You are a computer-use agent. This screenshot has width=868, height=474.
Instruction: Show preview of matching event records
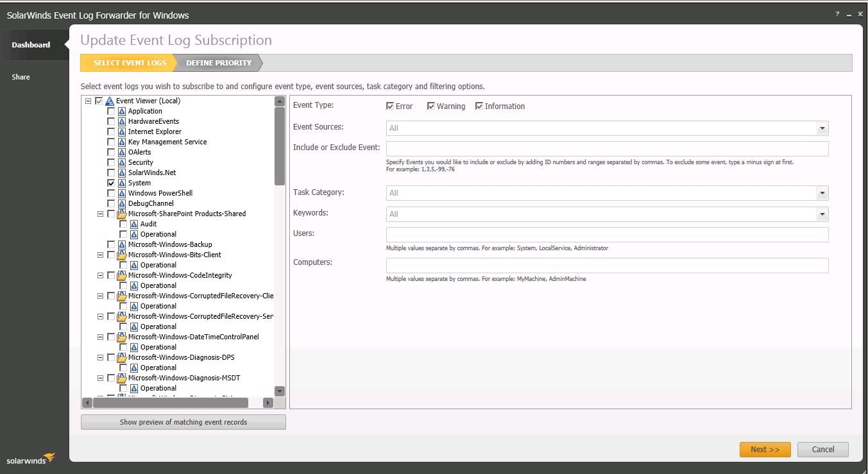pyautogui.click(x=183, y=422)
